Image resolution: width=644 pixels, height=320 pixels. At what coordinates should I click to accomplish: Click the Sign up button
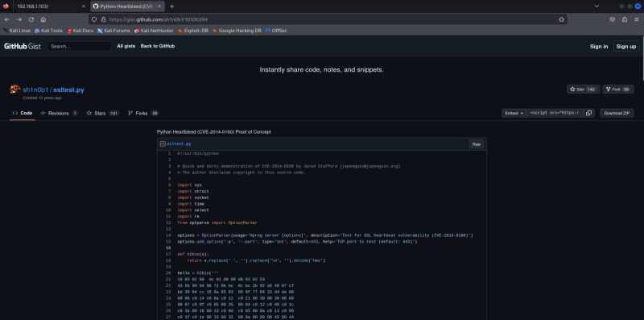pyautogui.click(x=626, y=47)
